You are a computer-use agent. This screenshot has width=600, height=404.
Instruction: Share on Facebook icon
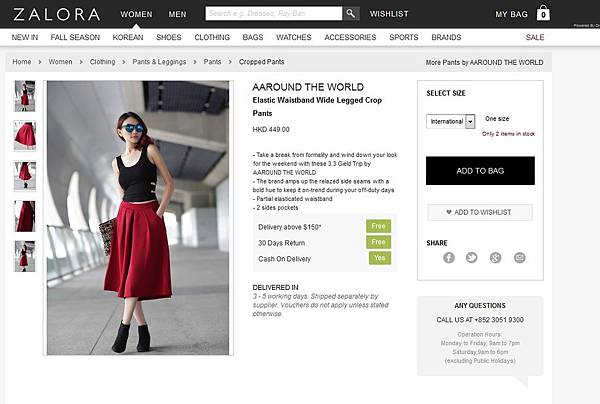click(449, 258)
